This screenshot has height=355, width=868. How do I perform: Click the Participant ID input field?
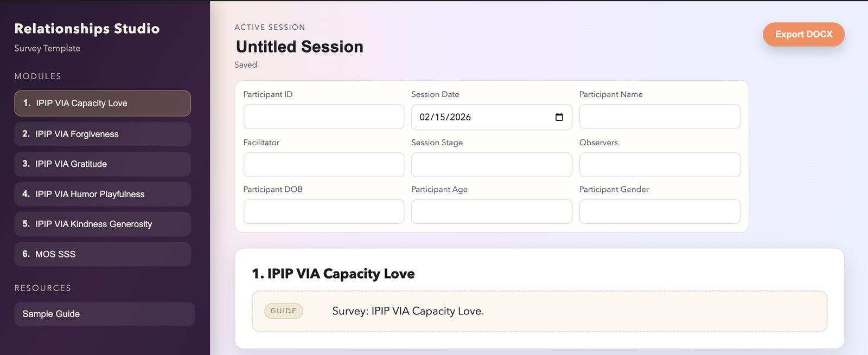(323, 117)
